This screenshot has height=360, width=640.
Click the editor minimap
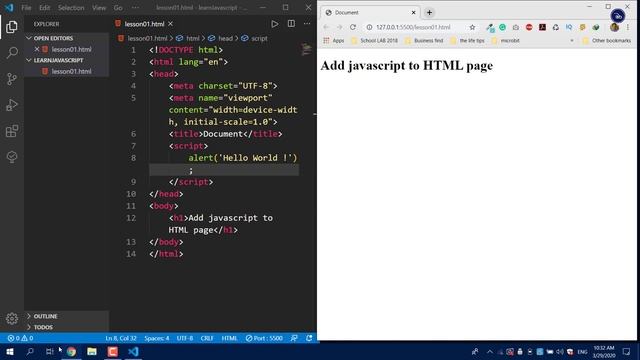coord(306,50)
